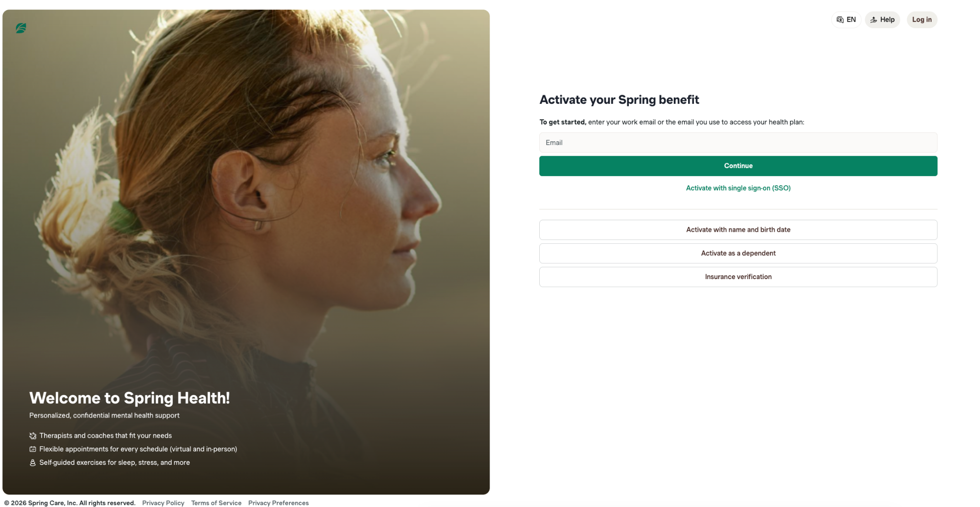The width and height of the screenshot is (980, 507).
Task: Click the Activate your Spring benefit title
Action: coord(619,100)
